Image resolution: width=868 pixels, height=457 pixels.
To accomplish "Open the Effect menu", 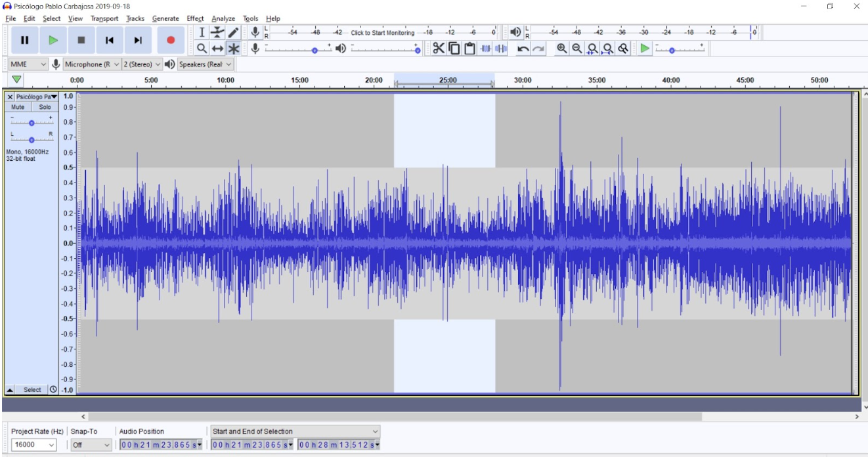I will point(195,18).
